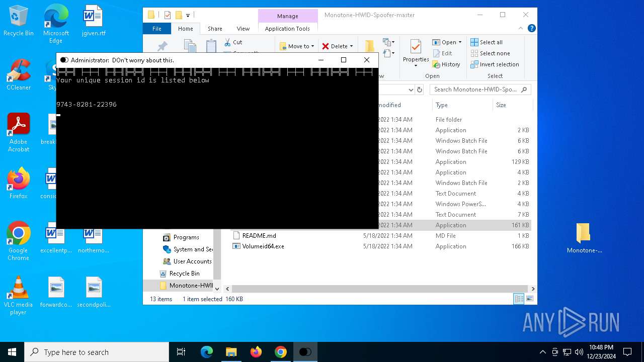Viewport: 644px width, 362px height.
Task: Select Monotone folder on desktop
Action: point(584,238)
